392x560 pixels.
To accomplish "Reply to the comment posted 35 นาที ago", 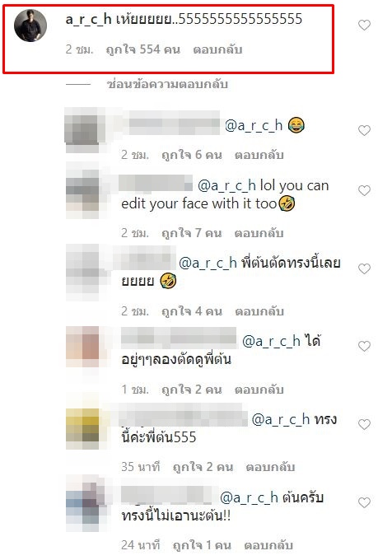I will click(x=270, y=467).
